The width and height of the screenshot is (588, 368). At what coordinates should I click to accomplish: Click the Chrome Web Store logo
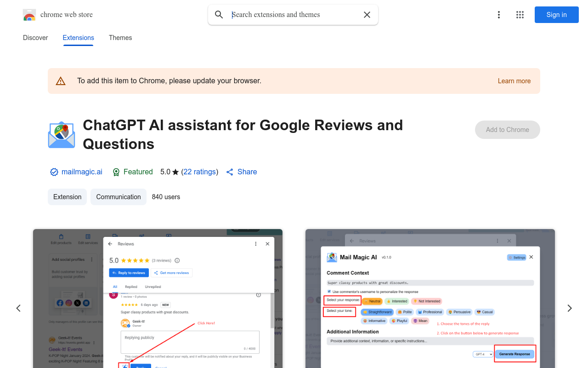click(29, 15)
